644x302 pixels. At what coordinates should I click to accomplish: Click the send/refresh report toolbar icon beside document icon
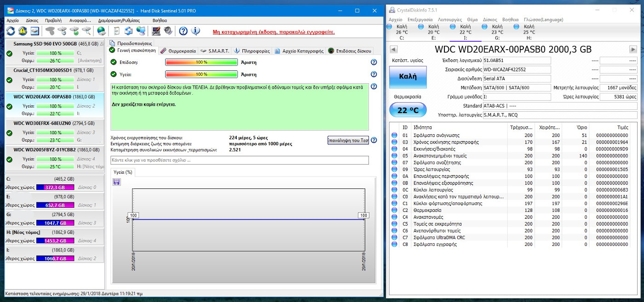pos(129,31)
